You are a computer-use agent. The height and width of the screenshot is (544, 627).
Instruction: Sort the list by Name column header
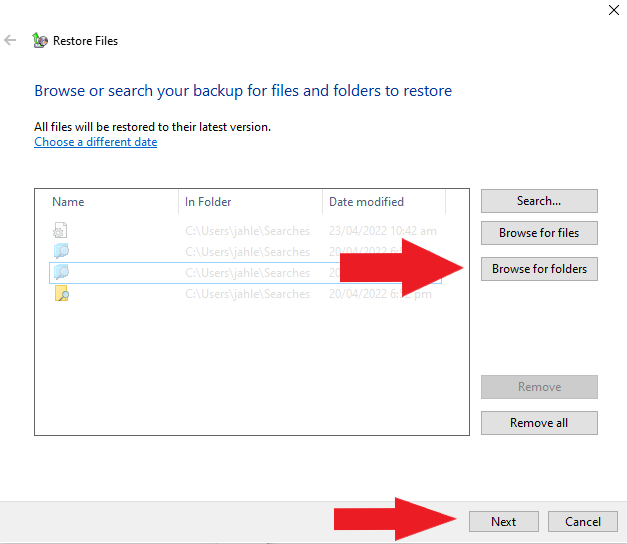[68, 202]
